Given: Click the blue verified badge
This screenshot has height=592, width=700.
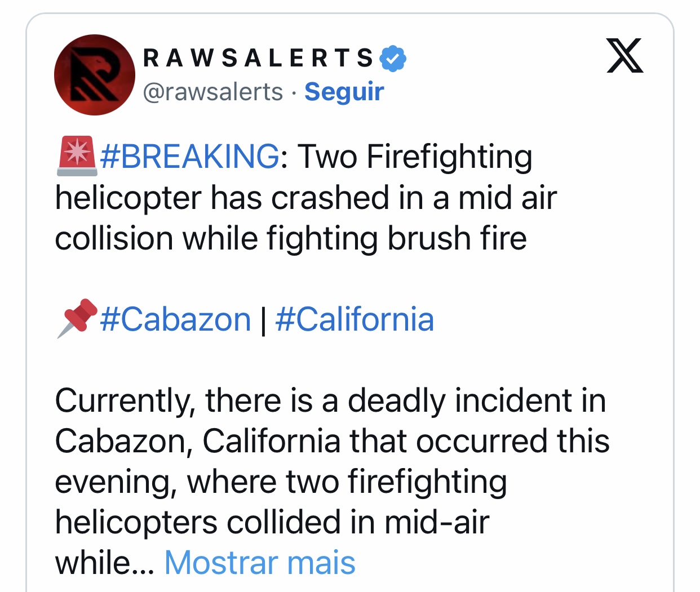Looking at the screenshot, I should pos(393,58).
